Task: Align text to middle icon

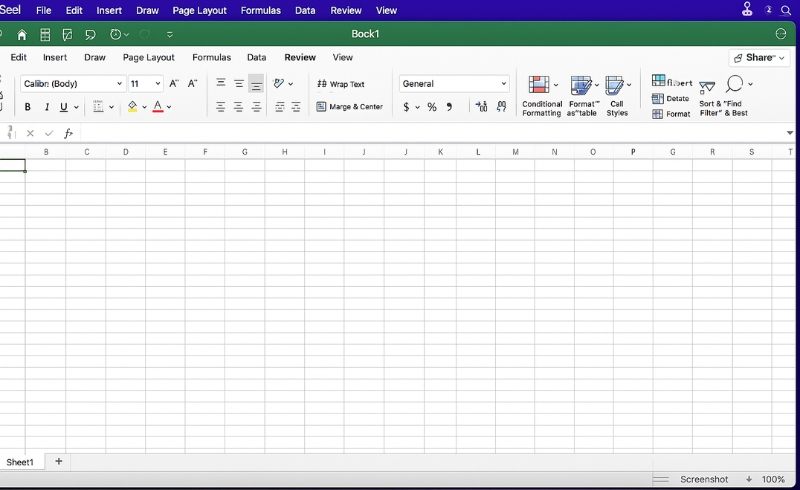Action: coord(239,84)
